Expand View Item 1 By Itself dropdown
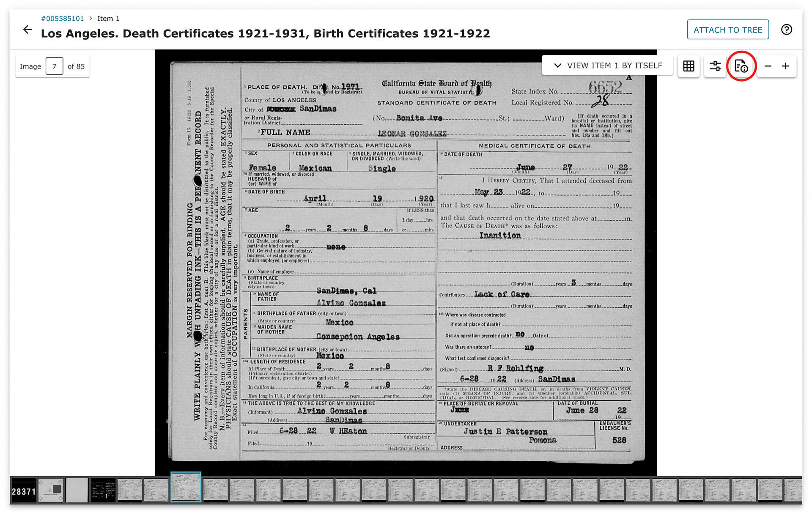The width and height of the screenshot is (812, 515). pos(608,66)
